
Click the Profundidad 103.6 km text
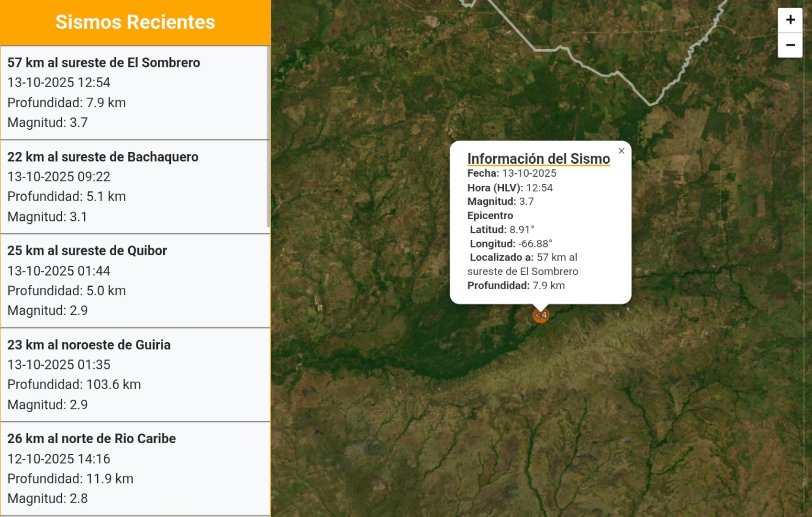[74, 384]
